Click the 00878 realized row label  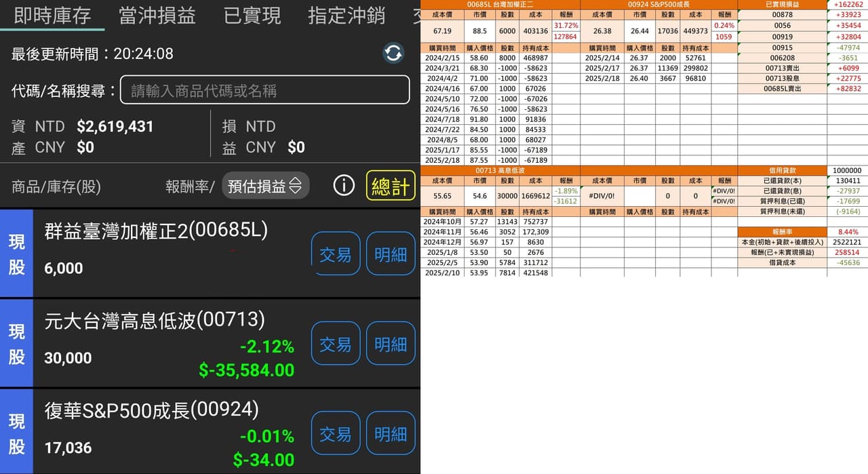[782, 14]
